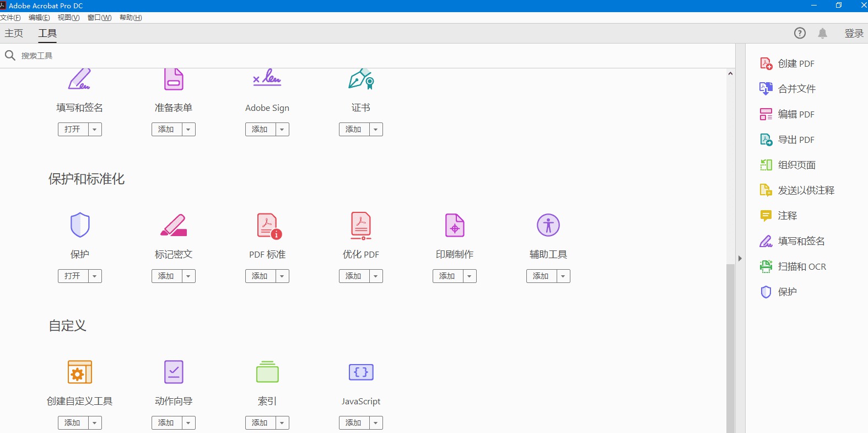Select the 动作向导 icon
Viewport: 868px width, 433px height.
click(174, 372)
